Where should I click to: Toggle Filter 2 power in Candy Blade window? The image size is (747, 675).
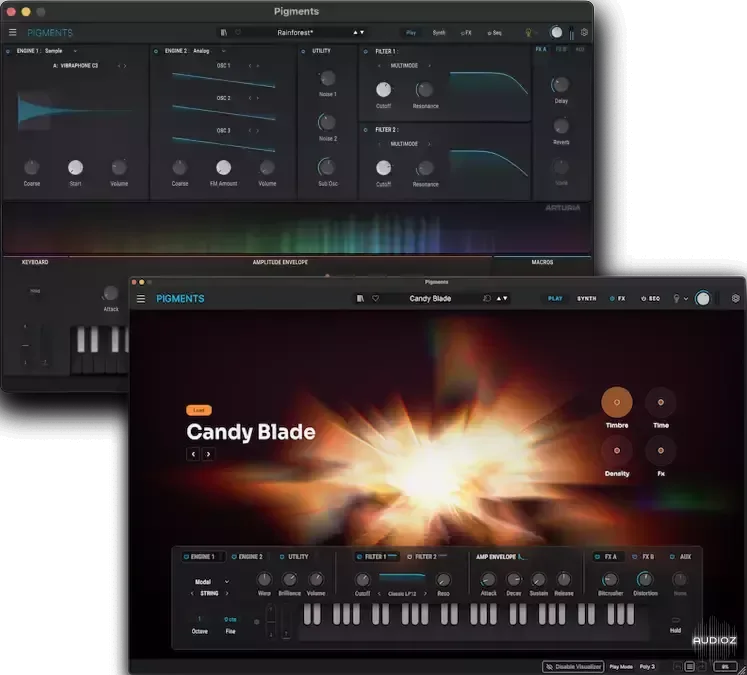[409, 556]
